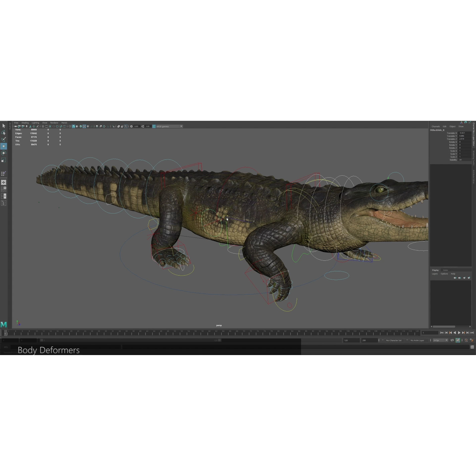Pick the Scale tool in toolbox

click(x=4, y=160)
